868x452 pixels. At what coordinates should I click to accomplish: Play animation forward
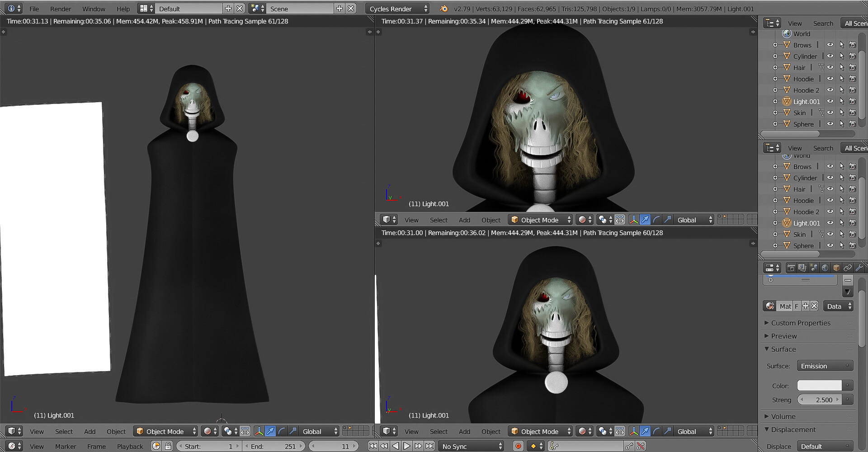[x=407, y=446]
